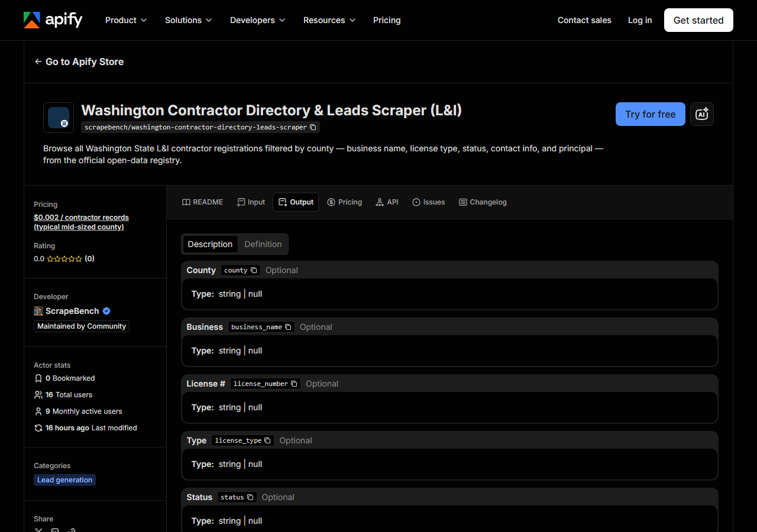Copy the status field key
Viewport: 757px width, 532px height.
250,497
